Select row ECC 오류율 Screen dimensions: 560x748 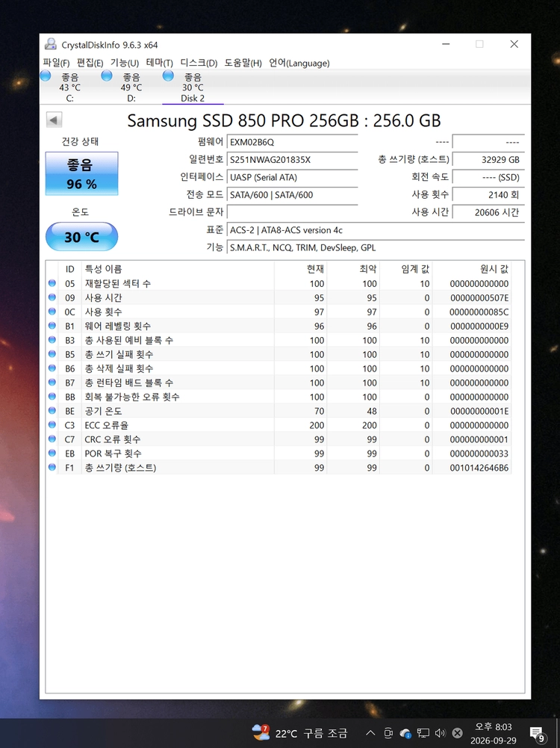[x=279, y=425]
